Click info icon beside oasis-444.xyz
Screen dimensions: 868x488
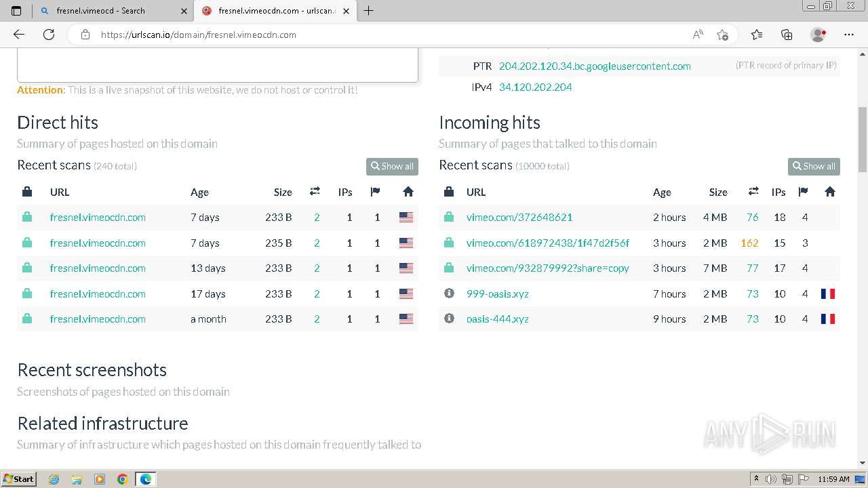(x=449, y=319)
